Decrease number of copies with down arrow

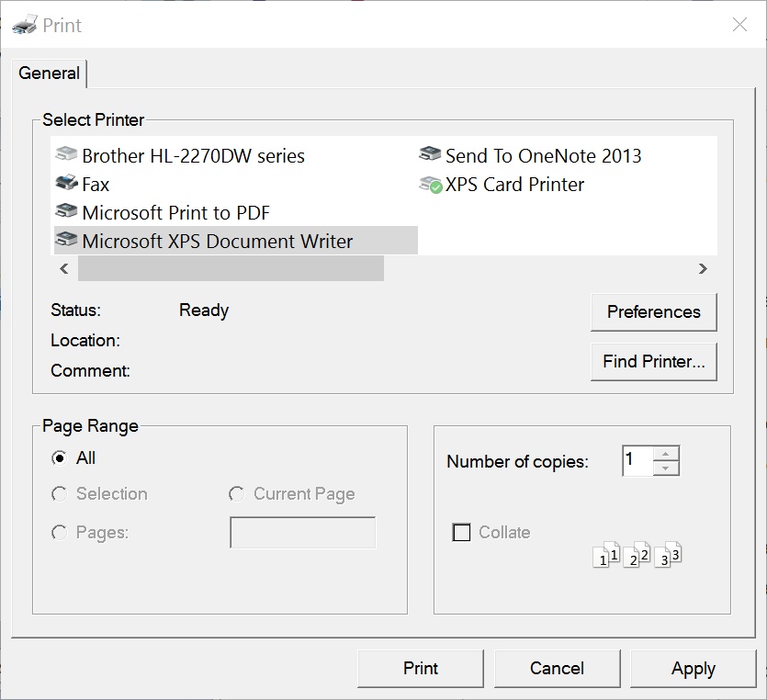pyautogui.click(x=665, y=468)
